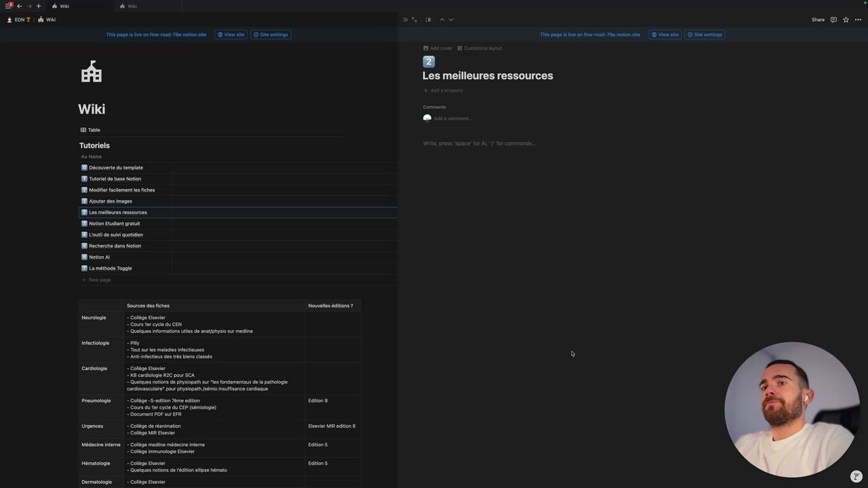Click View site in the left pane
868x488 pixels.
(x=231, y=35)
